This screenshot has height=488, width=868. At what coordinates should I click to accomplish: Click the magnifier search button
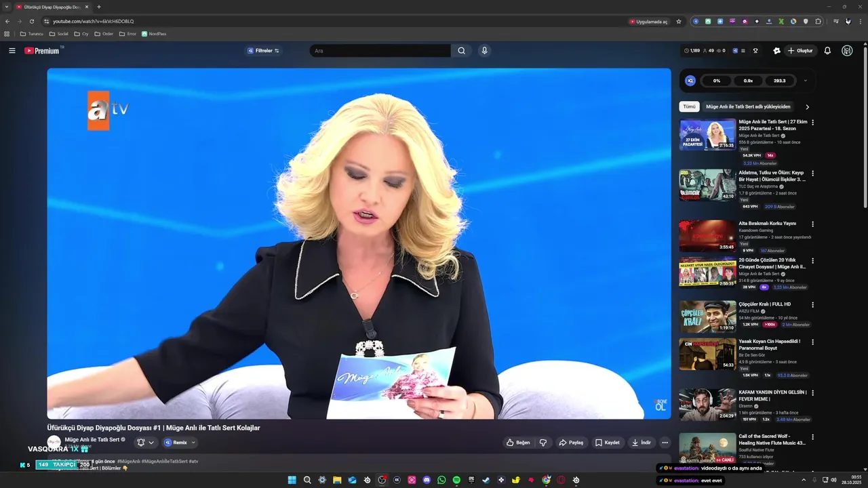[462, 51]
